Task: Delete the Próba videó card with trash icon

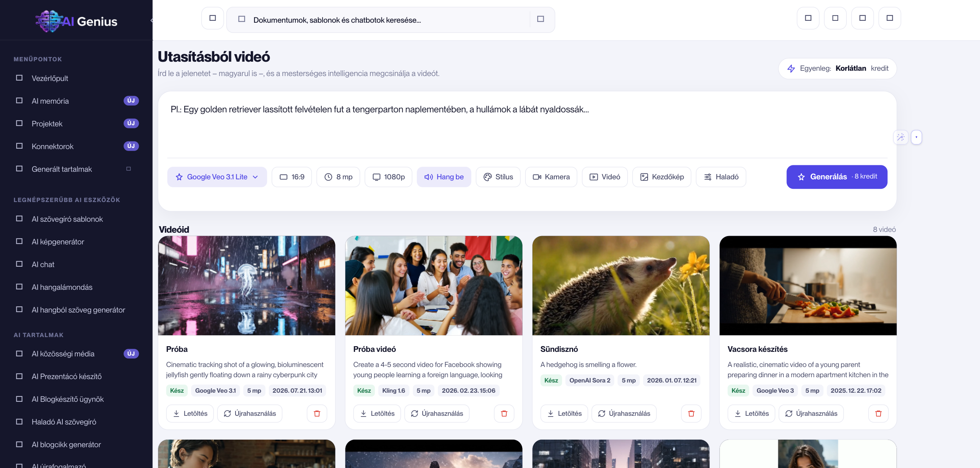Action: (x=504, y=414)
